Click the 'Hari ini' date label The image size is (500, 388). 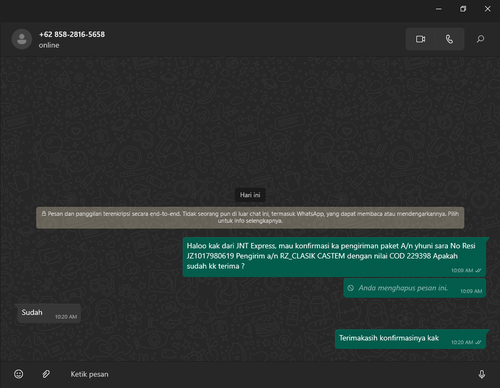point(250,195)
